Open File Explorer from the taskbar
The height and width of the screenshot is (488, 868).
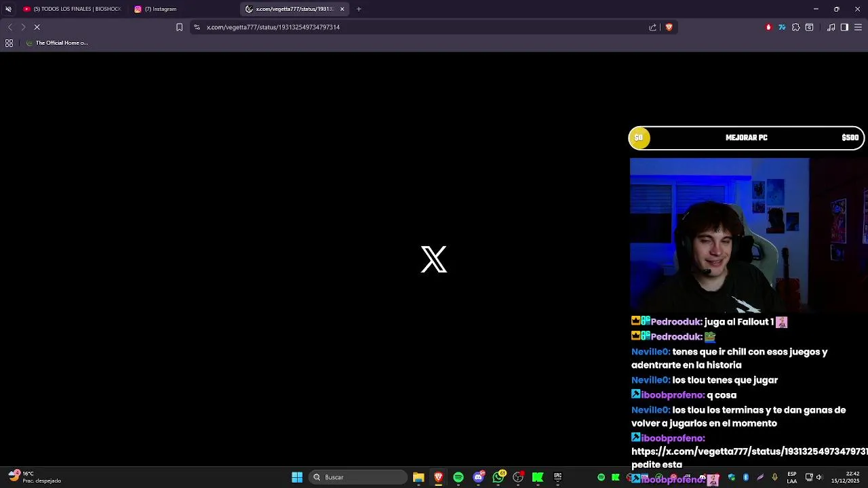[418, 477]
